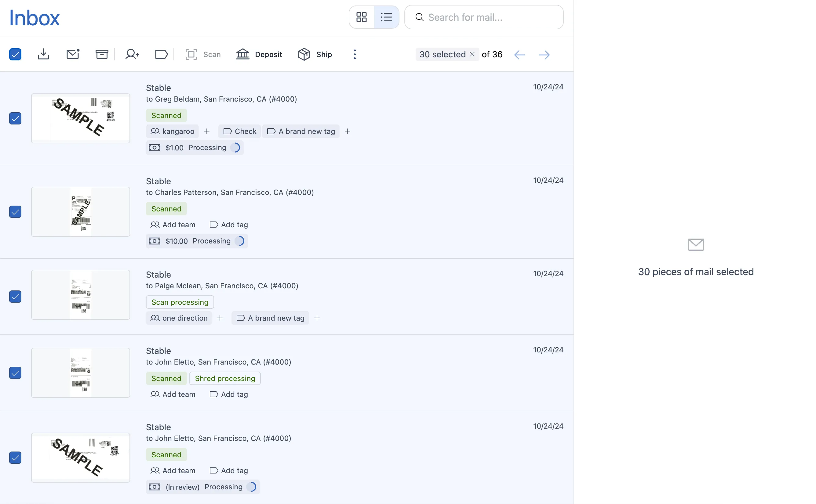Click plus next to kangaroo team

pyautogui.click(x=207, y=131)
